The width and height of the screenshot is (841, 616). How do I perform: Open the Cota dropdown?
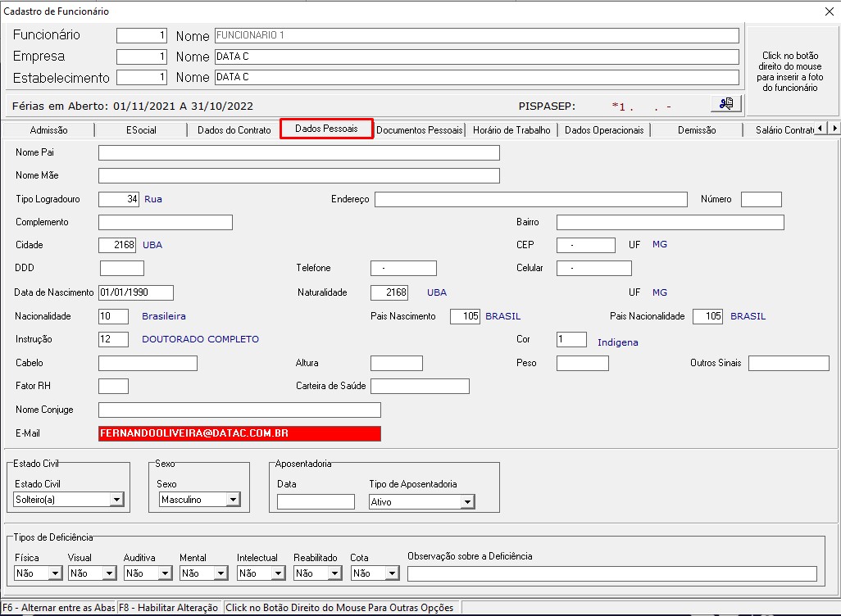pos(392,573)
